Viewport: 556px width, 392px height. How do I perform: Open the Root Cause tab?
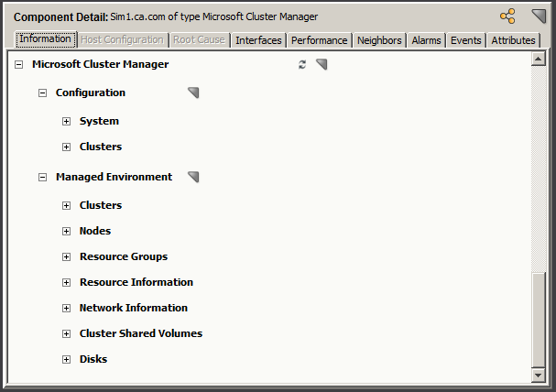pyautogui.click(x=200, y=40)
